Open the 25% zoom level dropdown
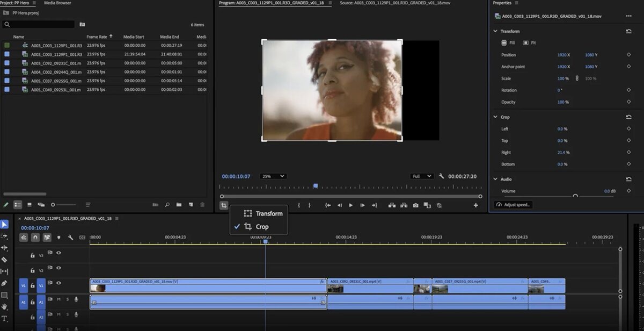644x331 pixels. (x=273, y=176)
